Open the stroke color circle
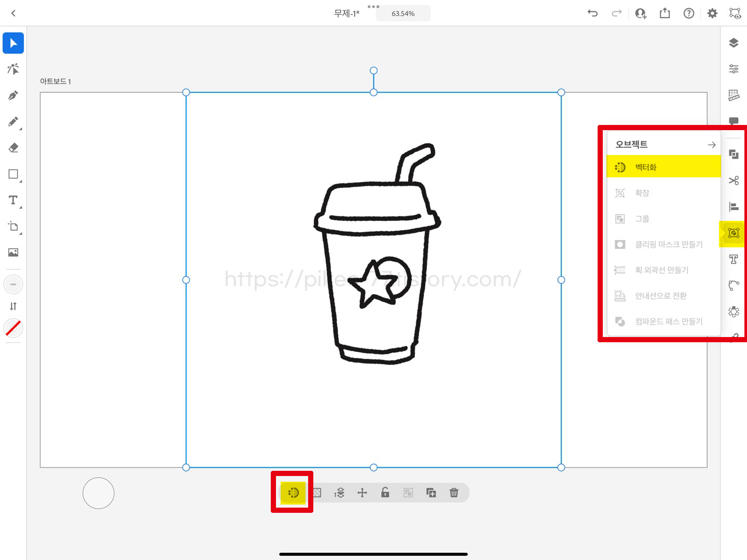 (x=13, y=284)
